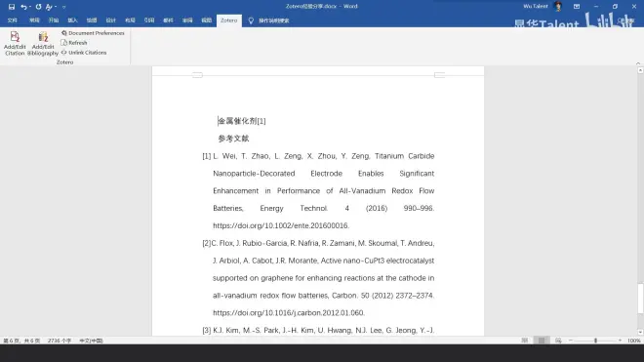Viewport: 644px width, 362px height.
Task: Click the language indicator 中文(中国)
Action: point(91,341)
